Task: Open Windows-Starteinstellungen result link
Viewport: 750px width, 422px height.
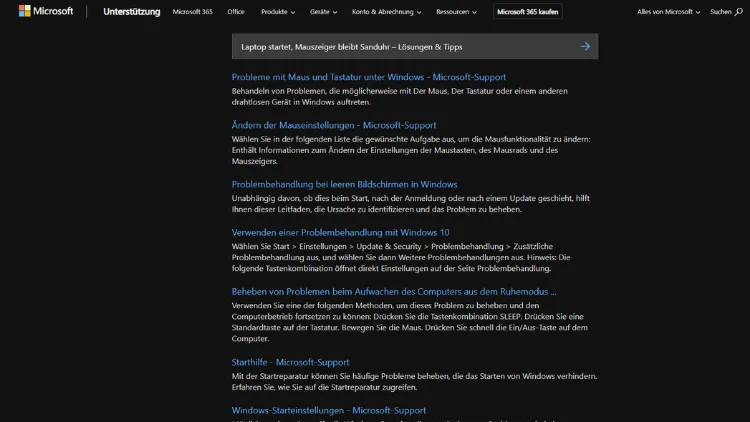Action: coord(329,411)
